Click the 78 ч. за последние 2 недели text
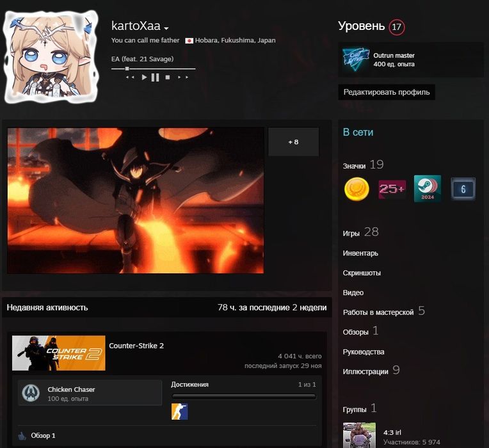The image size is (489, 448). 272,307
